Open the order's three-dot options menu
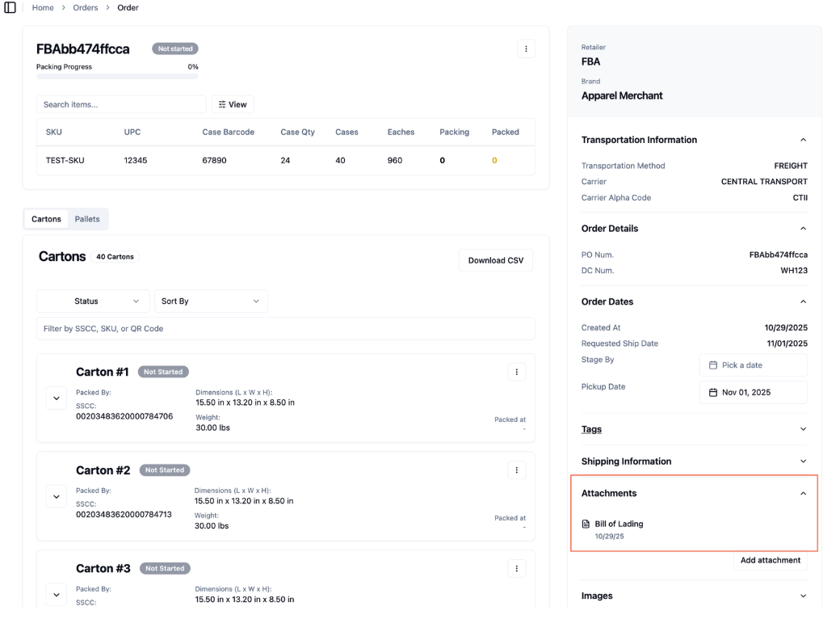 (526, 48)
